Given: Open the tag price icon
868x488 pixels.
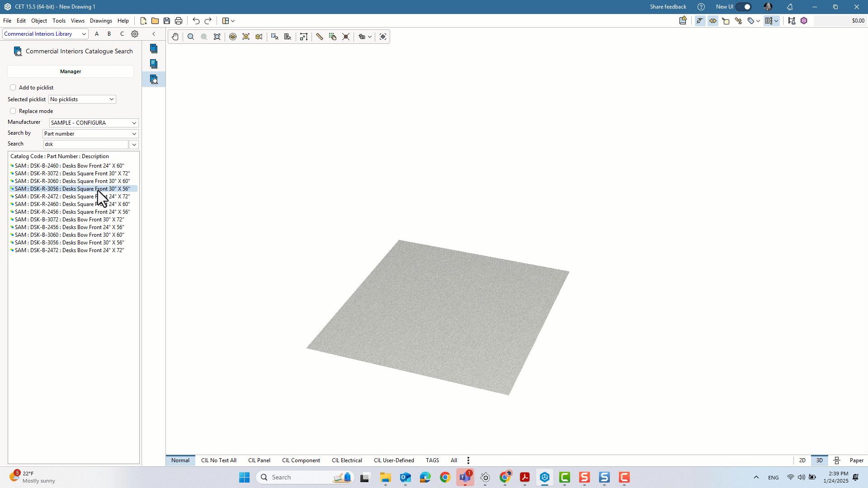Looking at the screenshot, I should click(x=751, y=21).
